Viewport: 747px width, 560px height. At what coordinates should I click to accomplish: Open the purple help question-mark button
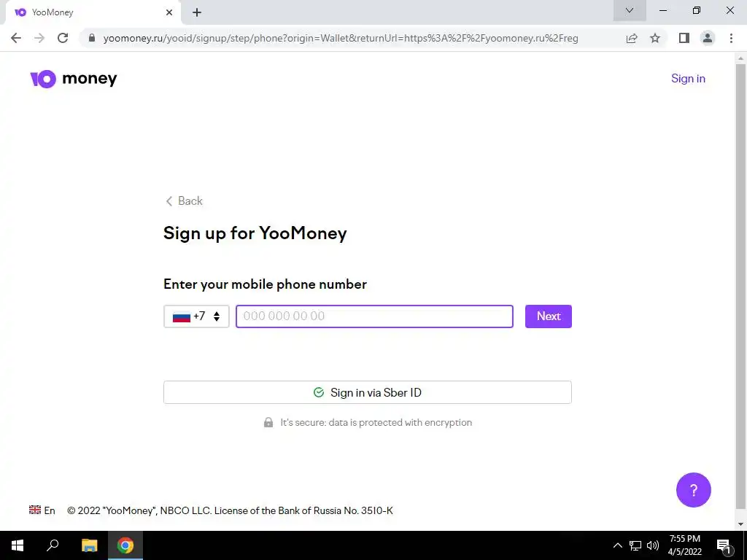tap(693, 489)
